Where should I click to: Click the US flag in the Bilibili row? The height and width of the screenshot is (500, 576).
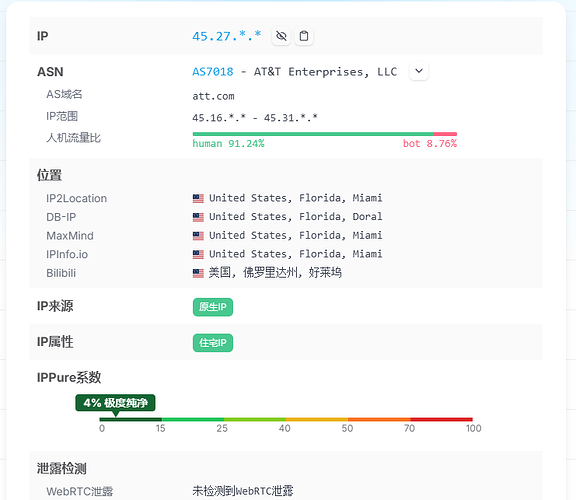198,273
